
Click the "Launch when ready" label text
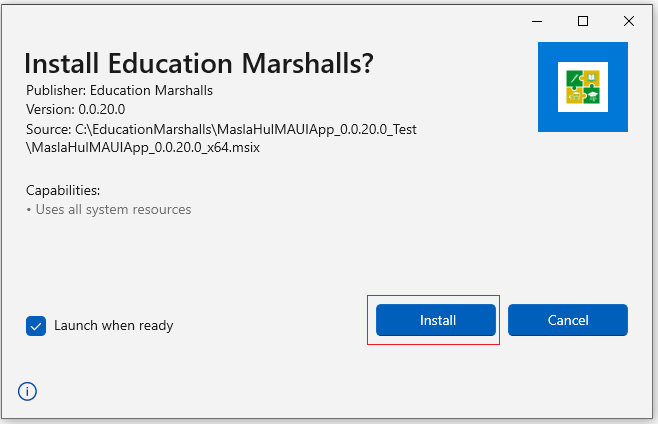click(x=113, y=325)
